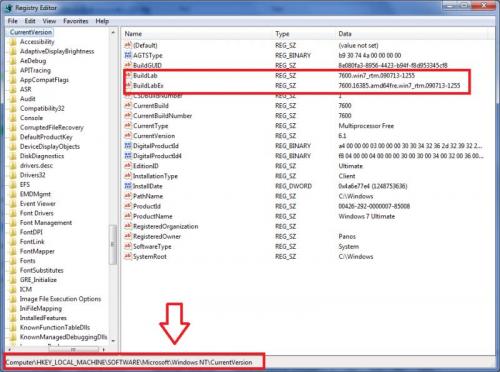
Task: Click the string icon beside CurrentType
Action: tap(128, 126)
